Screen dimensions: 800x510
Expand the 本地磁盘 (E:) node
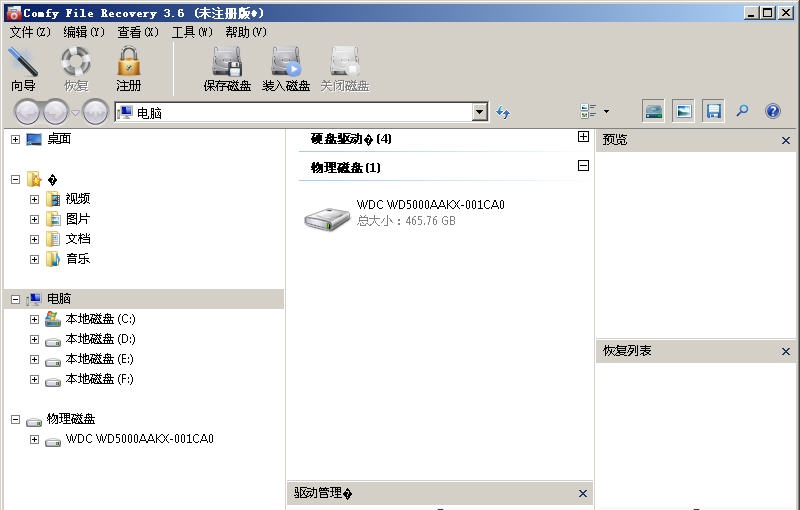coord(34,360)
